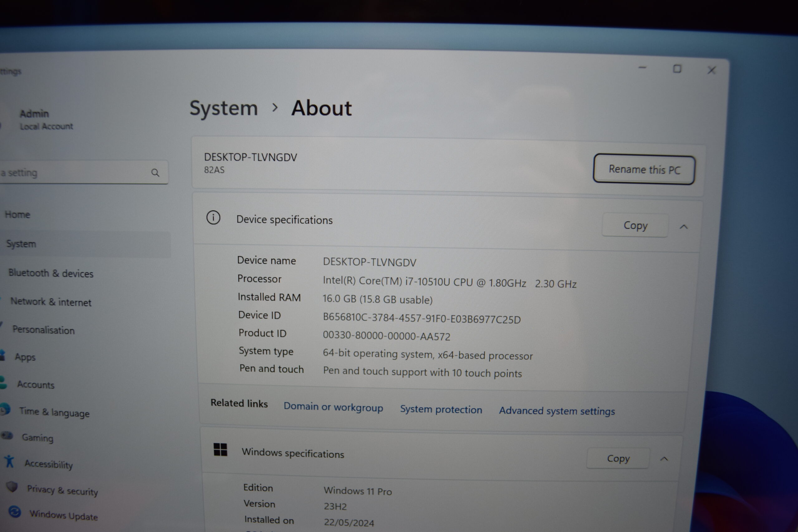Open Apps settings page
This screenshot has width=798, height=532.
[x=25, y=357]
